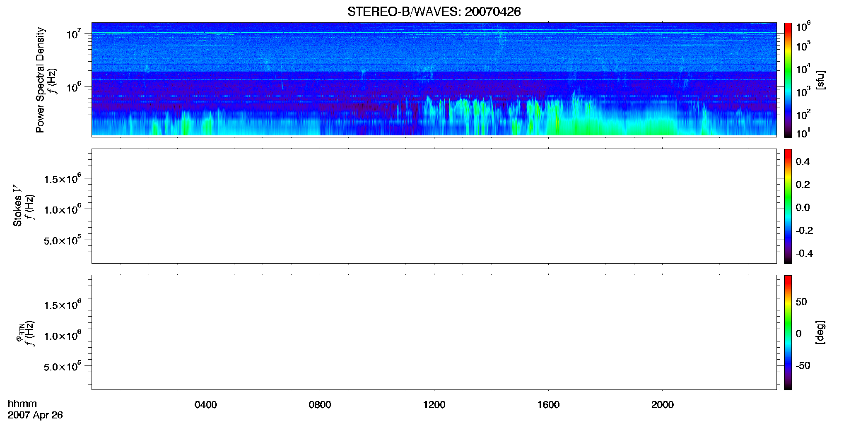This screenshot has width=868, height=447.
Task: Click the -0.4 value on Stokes colorbar
Action: [804, 253]
